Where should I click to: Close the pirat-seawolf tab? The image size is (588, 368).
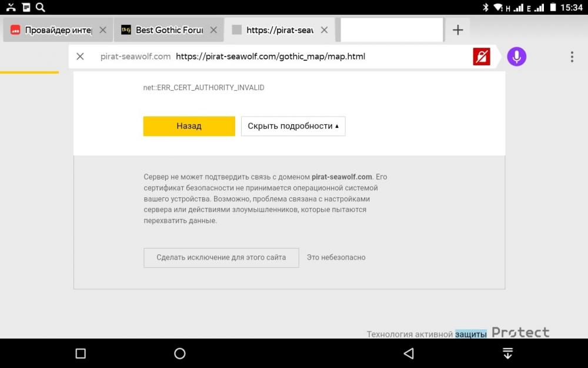click(x=323, y=30)
